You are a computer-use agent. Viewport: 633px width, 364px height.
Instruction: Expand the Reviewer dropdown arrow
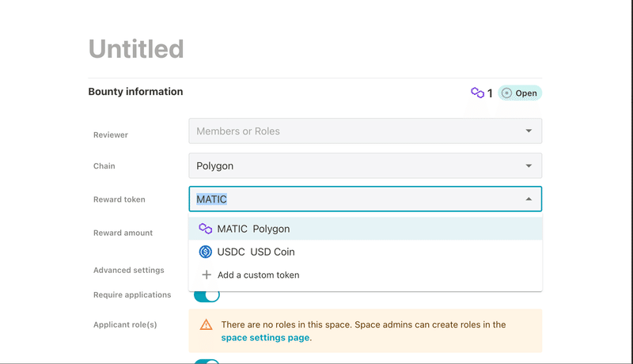pos(529,131)
